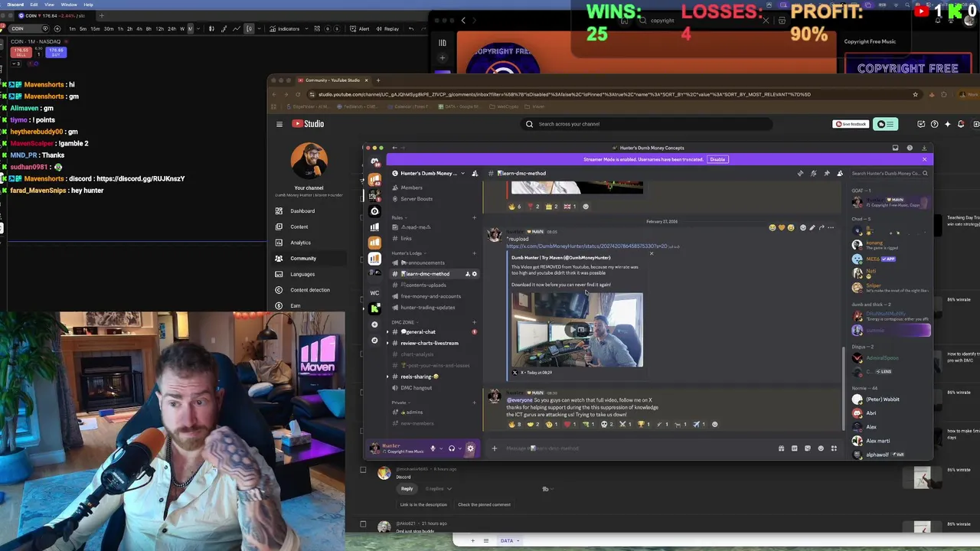The image size is (980, 551).
Task: Edit message pencil icon on hovered post
Action: point(812,227)
